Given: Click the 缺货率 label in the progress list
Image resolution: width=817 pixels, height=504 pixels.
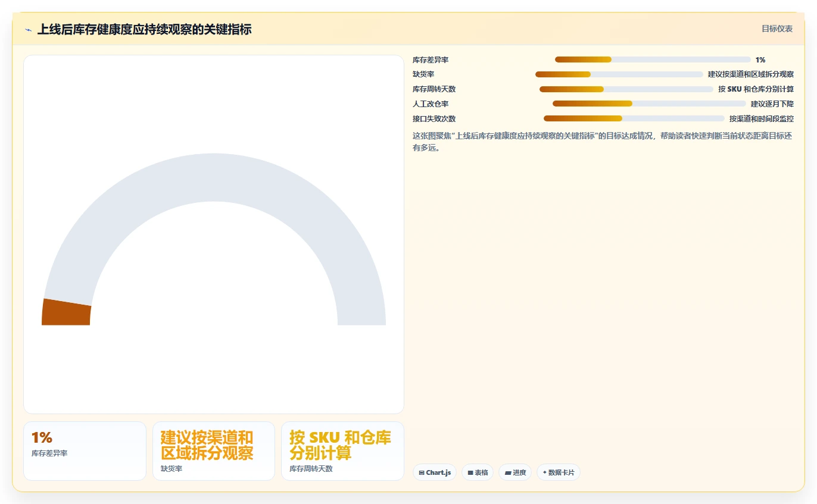Looking at the screenshot, I should pyautogui.click(x=423, y=74).
